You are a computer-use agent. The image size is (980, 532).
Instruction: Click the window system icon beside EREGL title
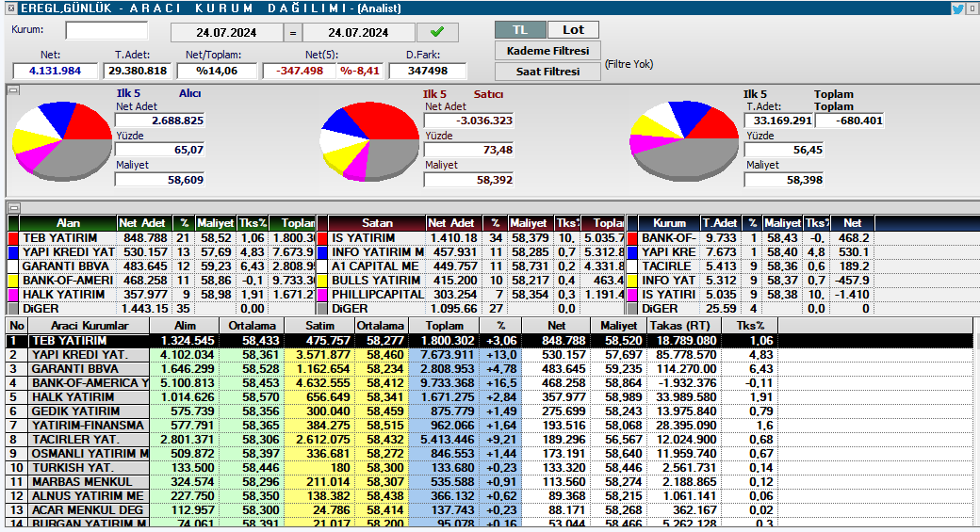pyautogui.click(x=11, y=8)
